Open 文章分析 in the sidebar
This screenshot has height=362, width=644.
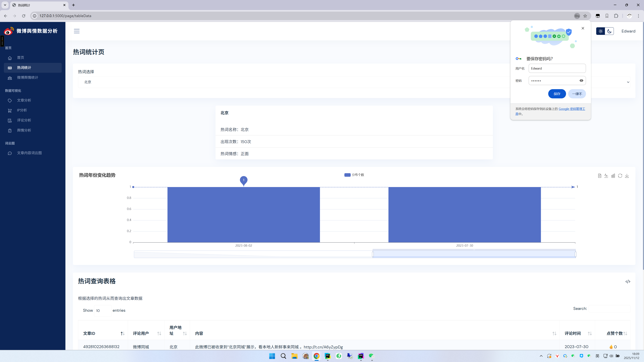[24, 100]
